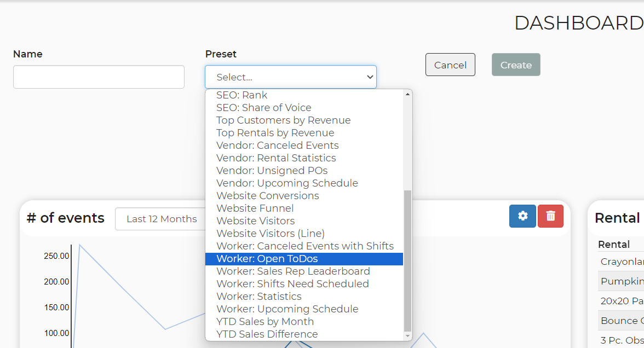Focus the Name text field
Image resolution: width=644 pixels, height=348 pixels.
99,77
